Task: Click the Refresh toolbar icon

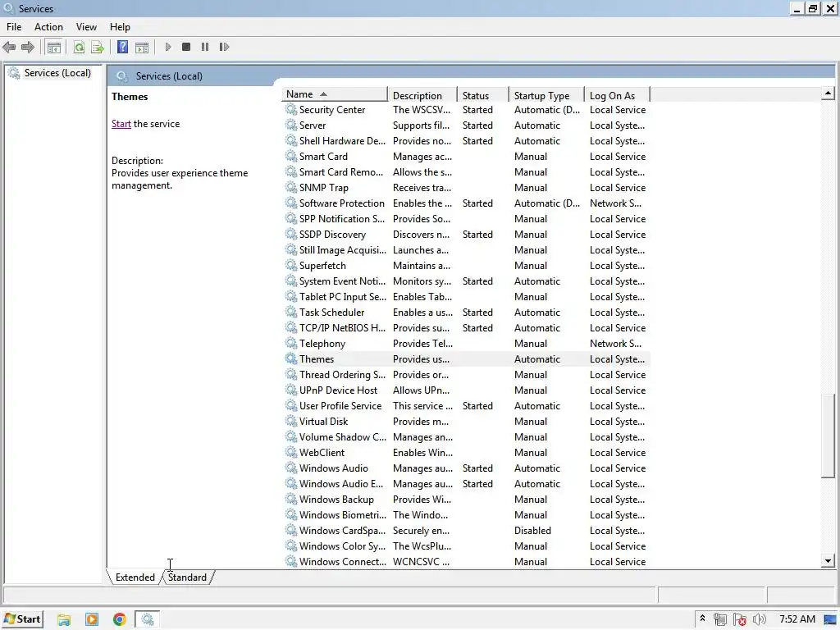Action: coord(79,47)
